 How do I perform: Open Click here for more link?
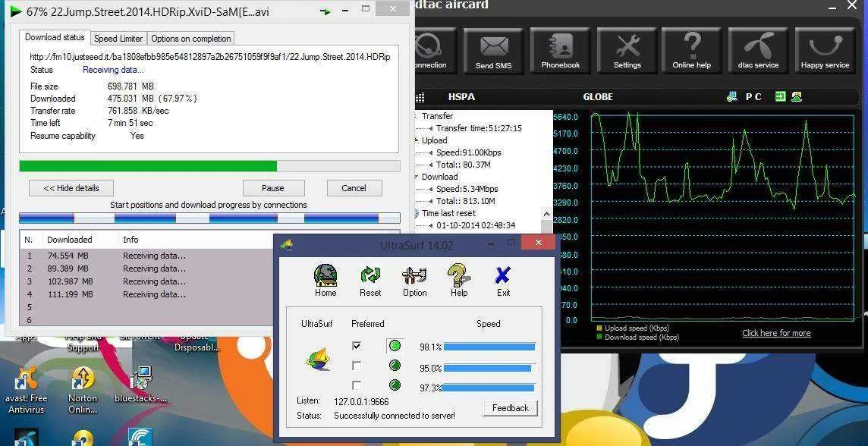tap(776, 333)
